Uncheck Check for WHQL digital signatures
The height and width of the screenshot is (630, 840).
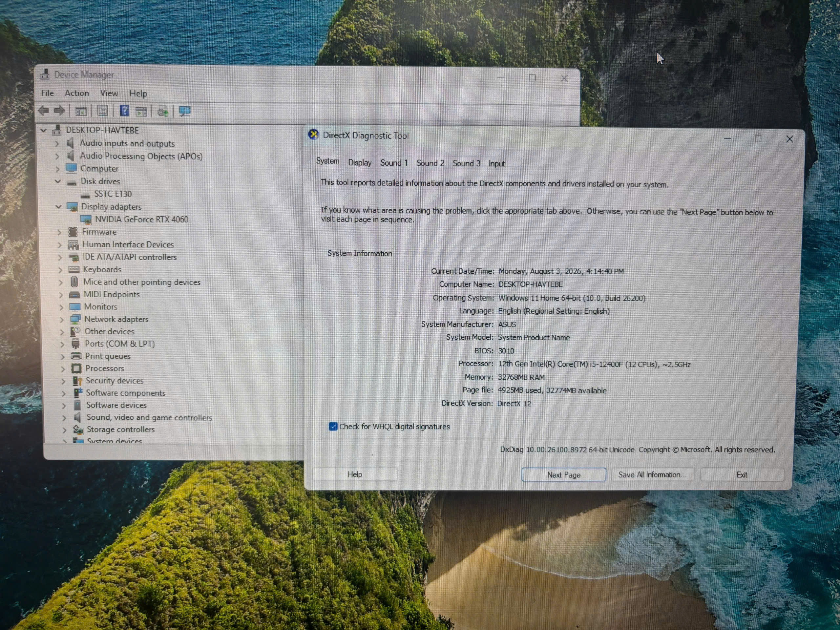(333, 426)
